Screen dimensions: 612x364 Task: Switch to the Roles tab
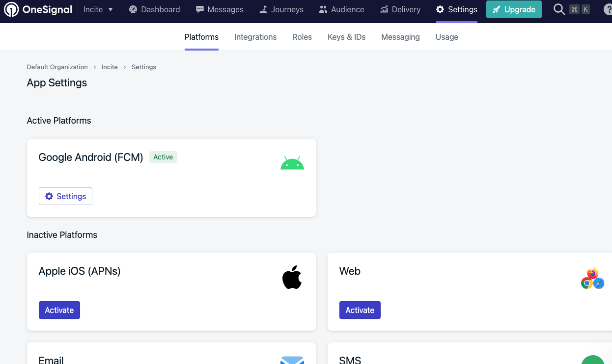302,37
